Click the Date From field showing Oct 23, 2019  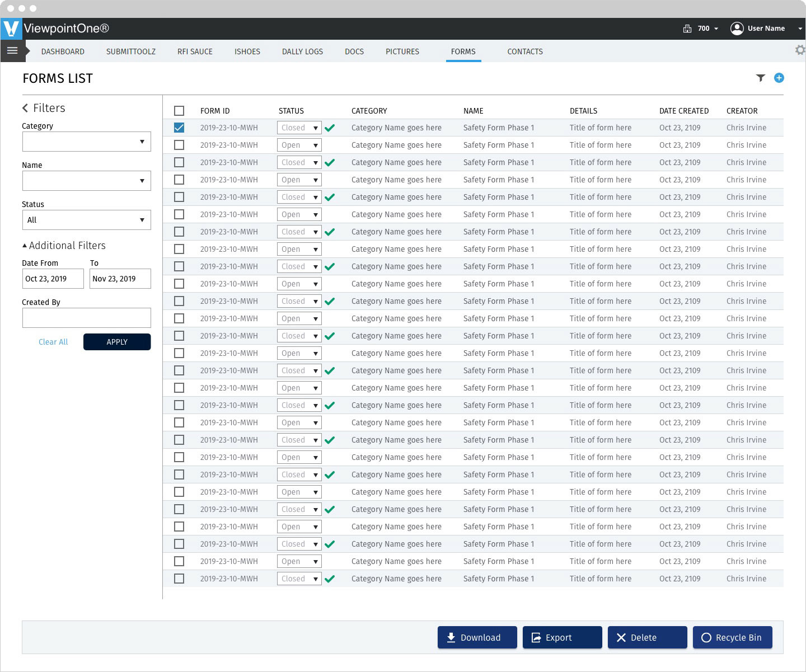[x=53, y=279]
